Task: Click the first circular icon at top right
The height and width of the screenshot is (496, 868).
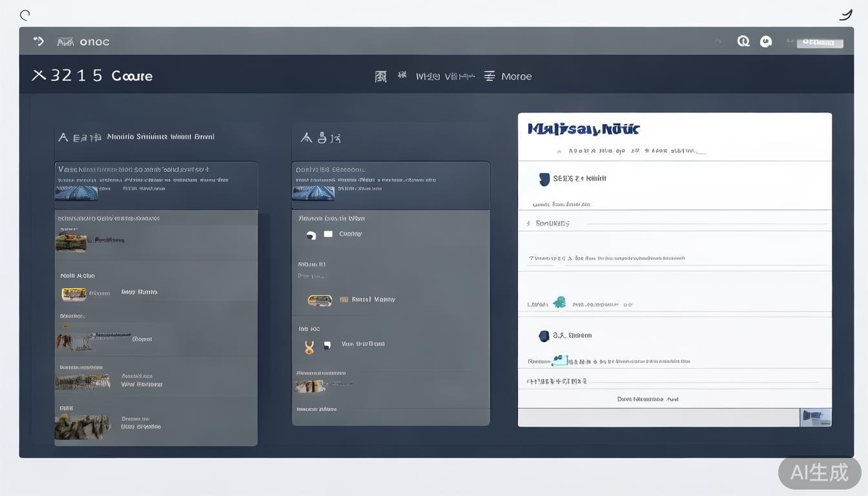Action: (743, 41)
